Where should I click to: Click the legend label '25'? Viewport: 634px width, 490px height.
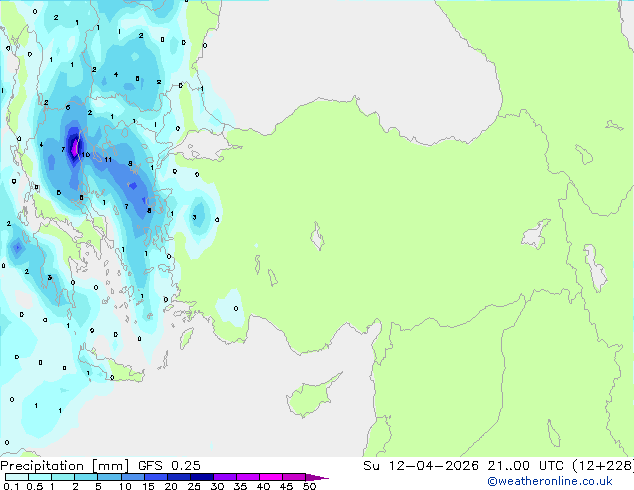click(x=194, y=486)
